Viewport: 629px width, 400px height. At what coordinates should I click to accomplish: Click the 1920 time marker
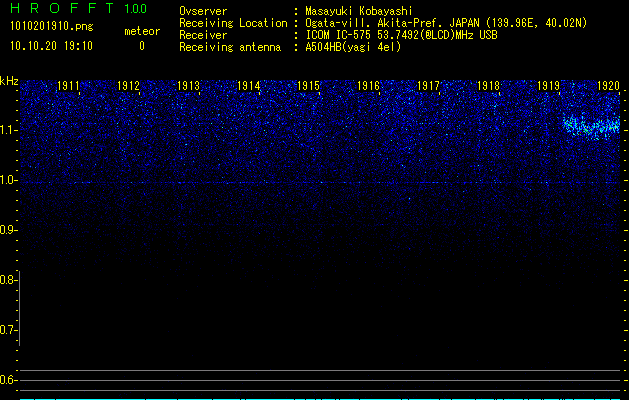point(608,86)
